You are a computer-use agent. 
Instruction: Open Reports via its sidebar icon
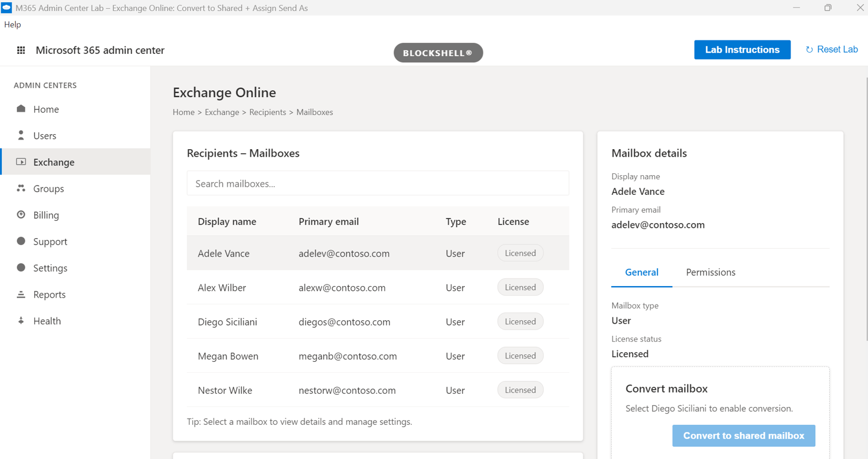[21, 294]
